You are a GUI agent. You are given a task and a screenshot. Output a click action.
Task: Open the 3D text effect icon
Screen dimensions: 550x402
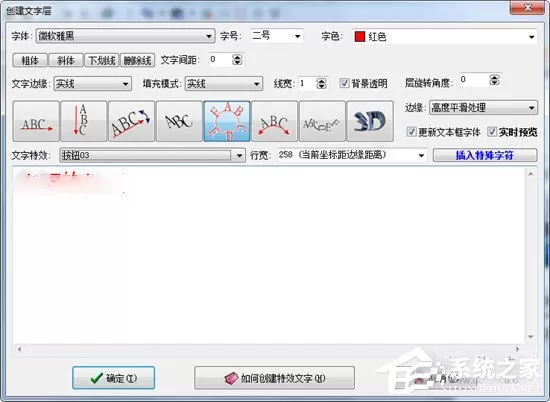click(x=370, y=121)
